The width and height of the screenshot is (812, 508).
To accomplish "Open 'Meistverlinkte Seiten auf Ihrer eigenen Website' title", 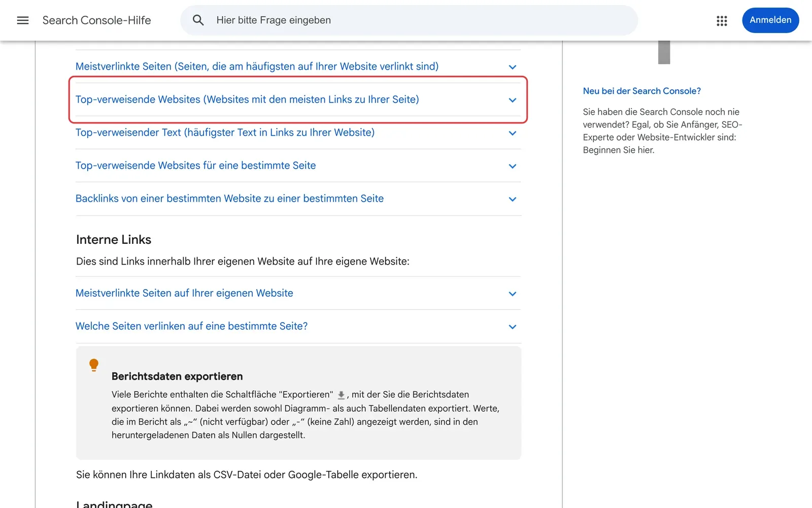I will 184,293.
